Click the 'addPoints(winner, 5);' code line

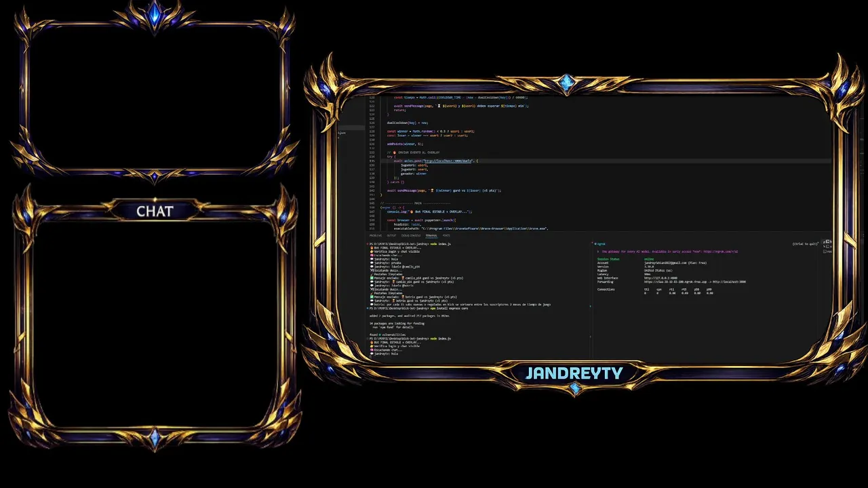(x=405, y=144)
